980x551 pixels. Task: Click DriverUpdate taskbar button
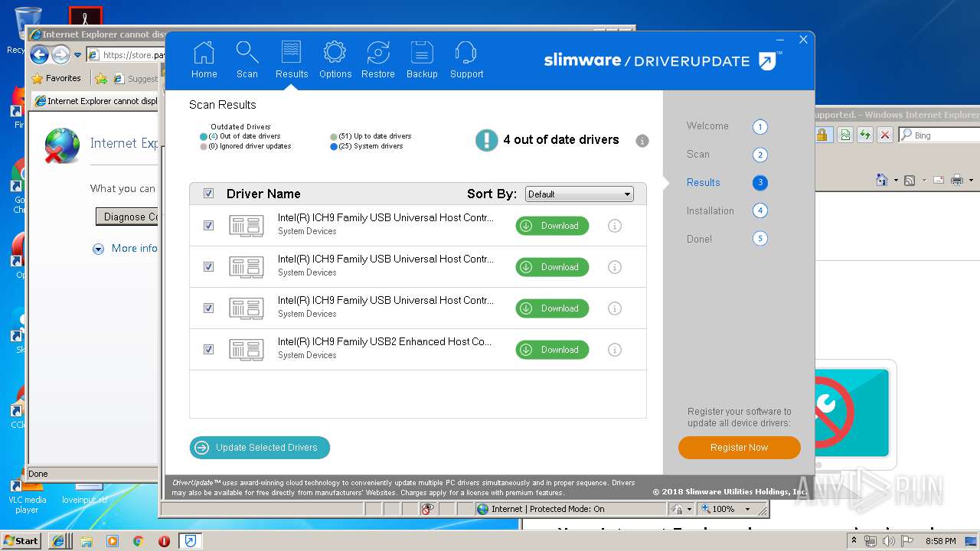pyautogui.click(x=191, y=541)
